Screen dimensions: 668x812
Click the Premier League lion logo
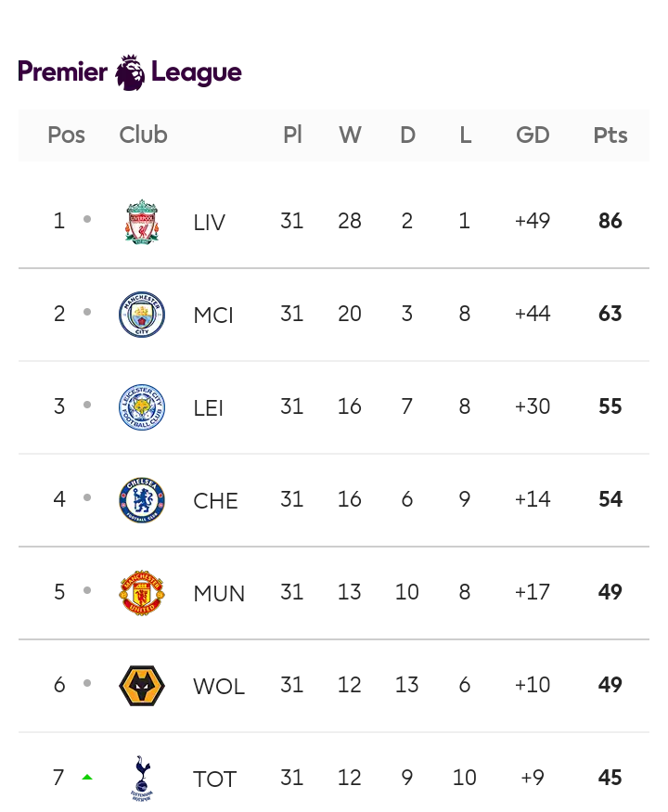(x=130, y=72)
